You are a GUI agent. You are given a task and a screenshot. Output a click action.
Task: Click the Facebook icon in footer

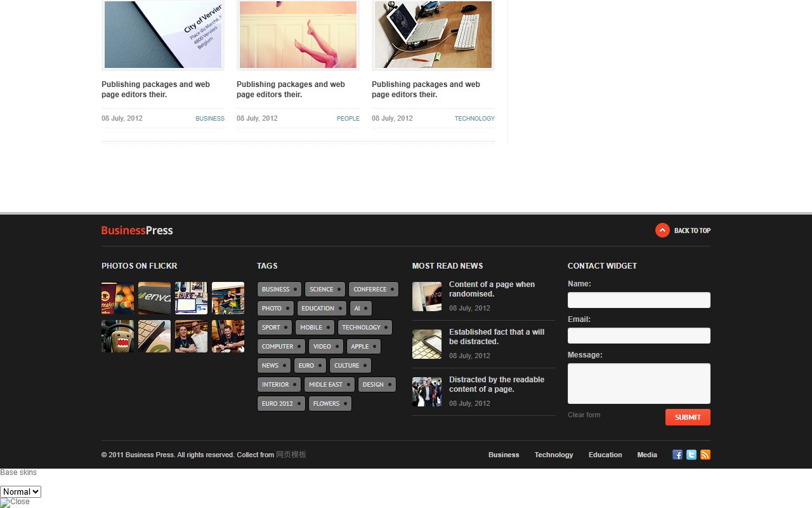tap(678, 455)
